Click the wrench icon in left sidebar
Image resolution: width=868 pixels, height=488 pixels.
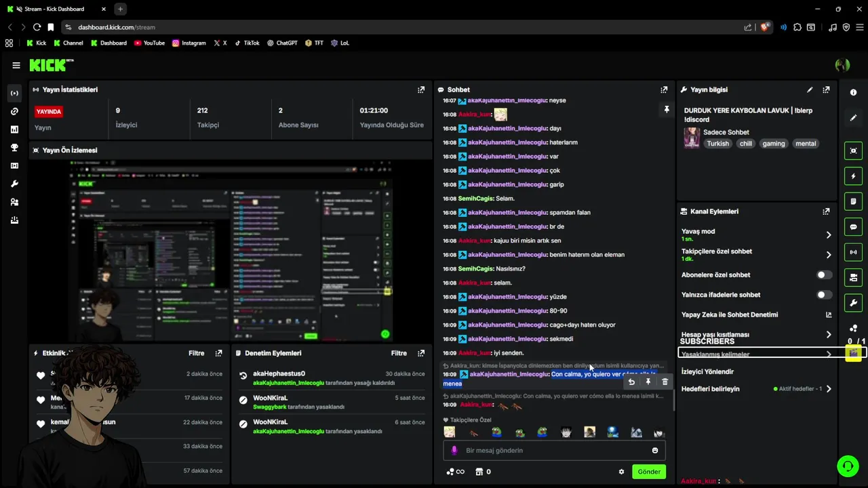[14, 184]
